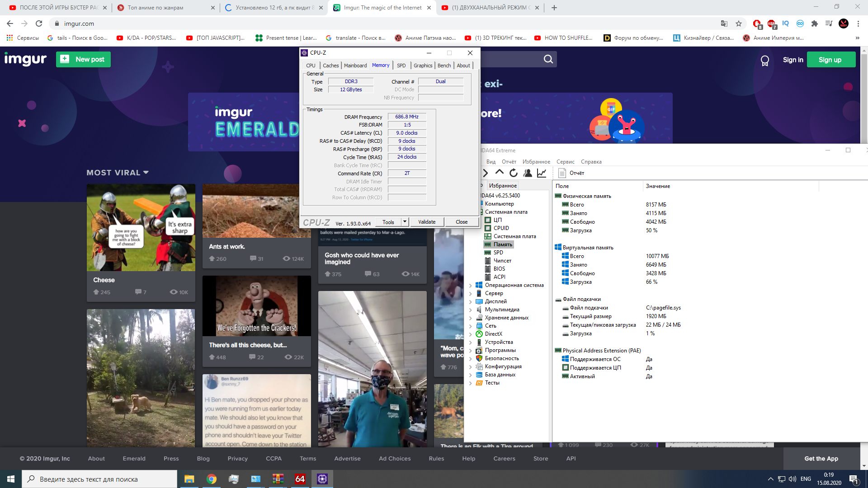The width and height of the screenshot is (868, 488).
Task: Click the imgur notification bulb icon
Action: 765,60
